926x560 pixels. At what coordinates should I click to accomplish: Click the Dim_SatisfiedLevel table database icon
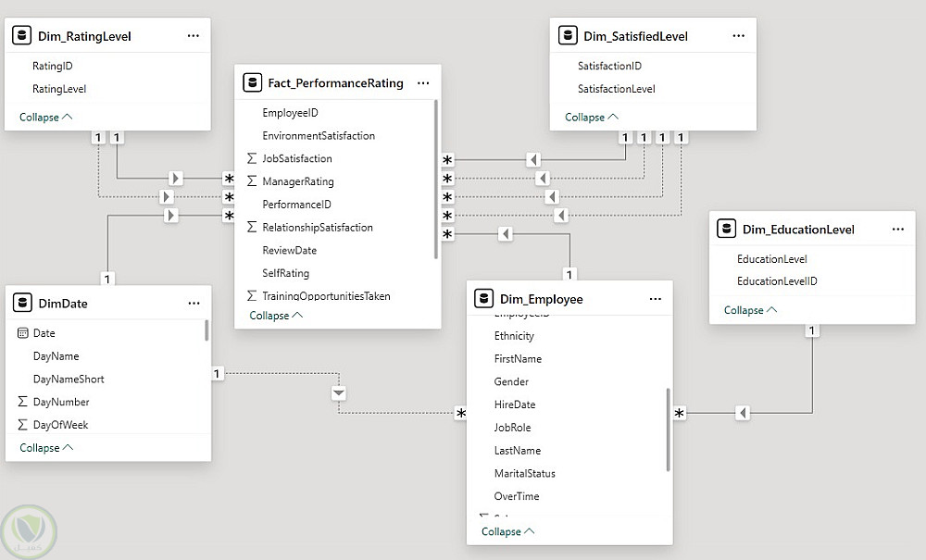click(x=569, y=36)
